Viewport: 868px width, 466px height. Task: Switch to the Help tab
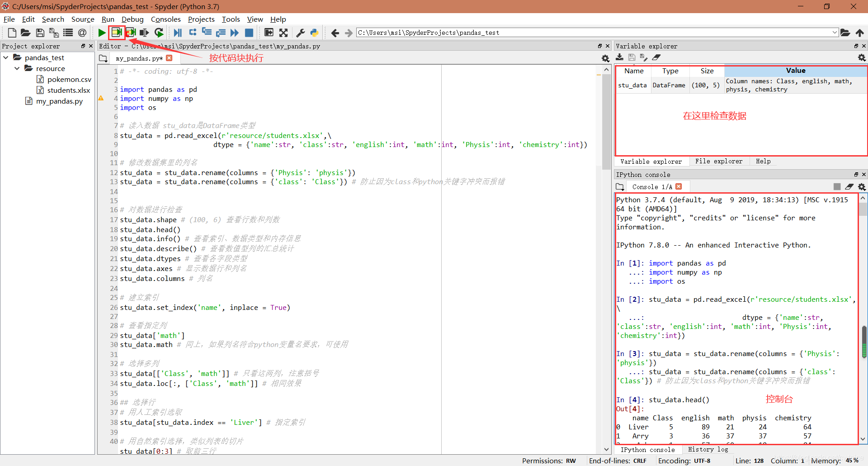(763, 161)
